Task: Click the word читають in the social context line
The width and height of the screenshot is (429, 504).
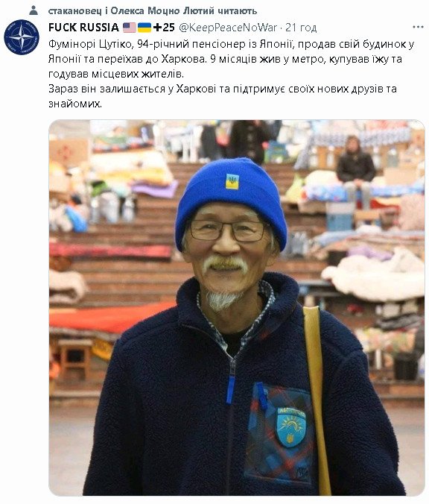Action: [238, 11]
